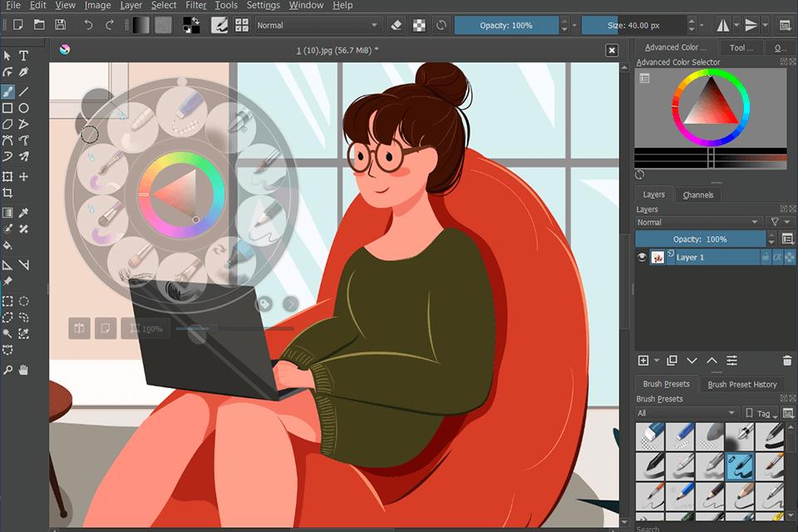The width and height of the screenshot is (798, 532).
Task: Expand the layer blending mode Normal dropdown
Action: [698, 223]
